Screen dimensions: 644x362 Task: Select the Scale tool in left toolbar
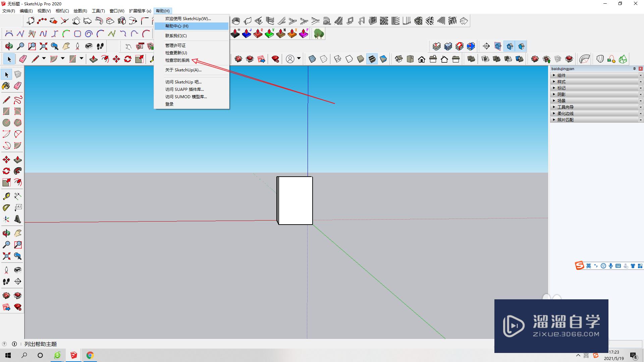[6, 182]
